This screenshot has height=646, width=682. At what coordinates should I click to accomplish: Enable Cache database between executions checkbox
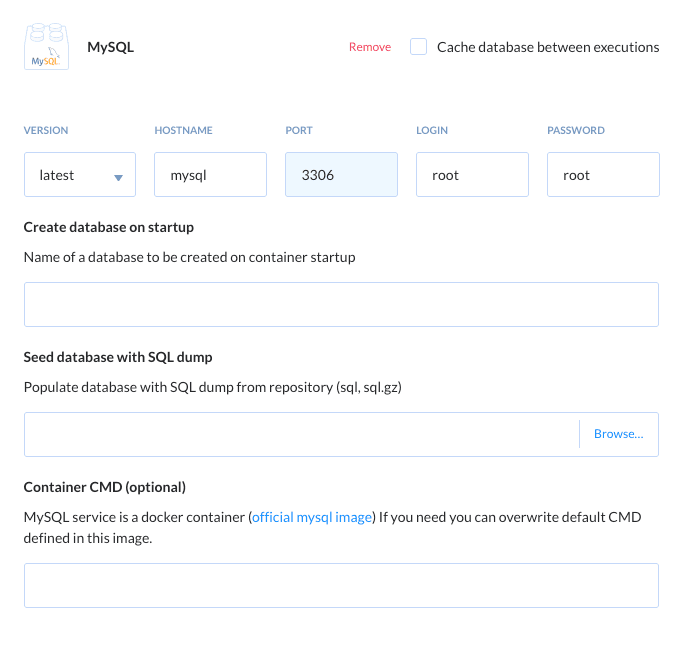(x=419, y=47)
